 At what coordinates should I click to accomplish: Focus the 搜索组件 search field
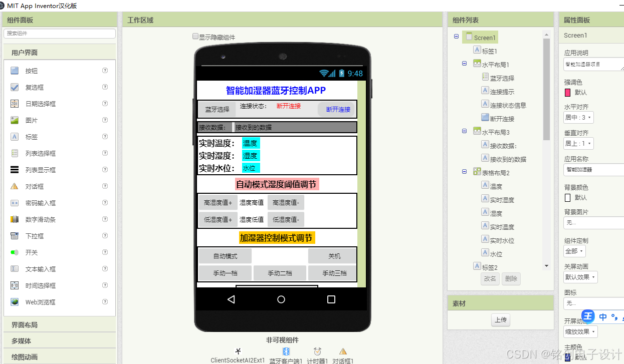[60, 34]
